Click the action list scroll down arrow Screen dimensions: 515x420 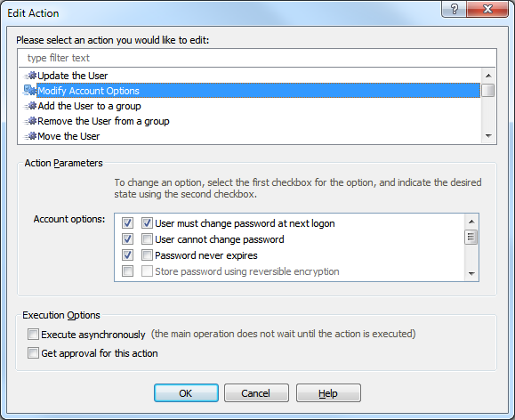[488, 136]
